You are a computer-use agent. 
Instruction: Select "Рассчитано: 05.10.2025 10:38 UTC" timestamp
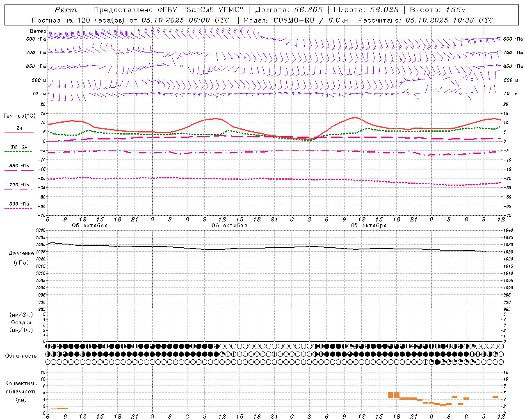coord(426,20)
